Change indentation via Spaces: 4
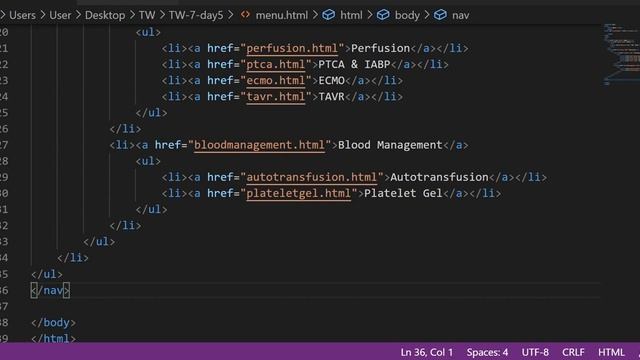640x360 pixels. tap(487, 352)
